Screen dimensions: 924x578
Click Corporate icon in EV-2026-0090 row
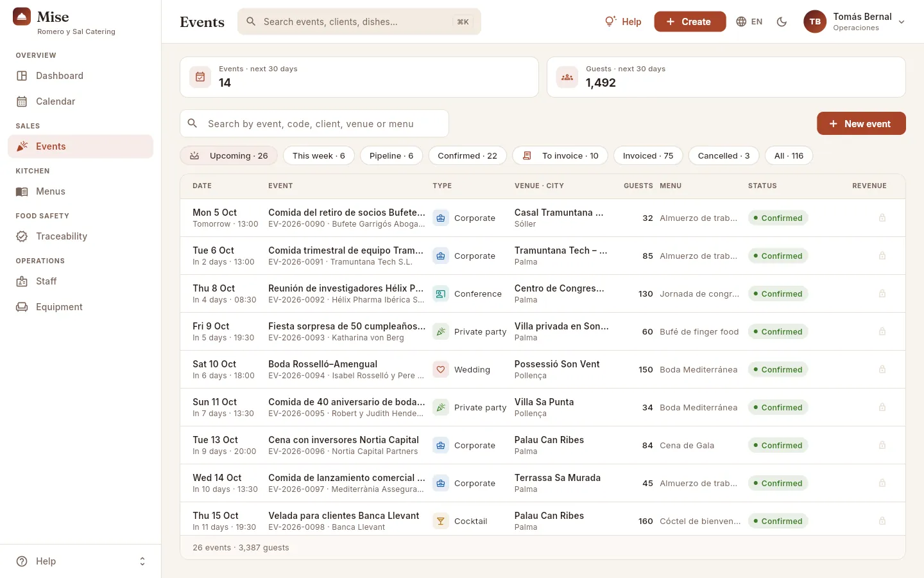point(441,218)
